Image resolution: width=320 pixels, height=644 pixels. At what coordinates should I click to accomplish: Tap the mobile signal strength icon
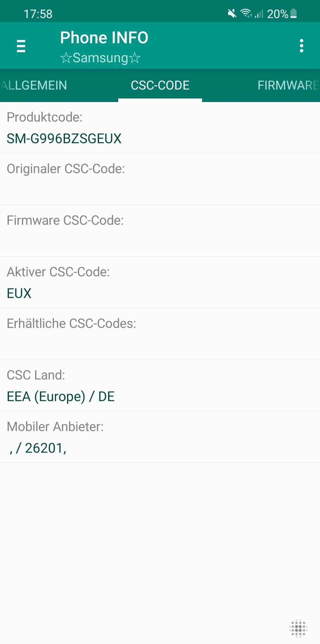coord(259,14)
